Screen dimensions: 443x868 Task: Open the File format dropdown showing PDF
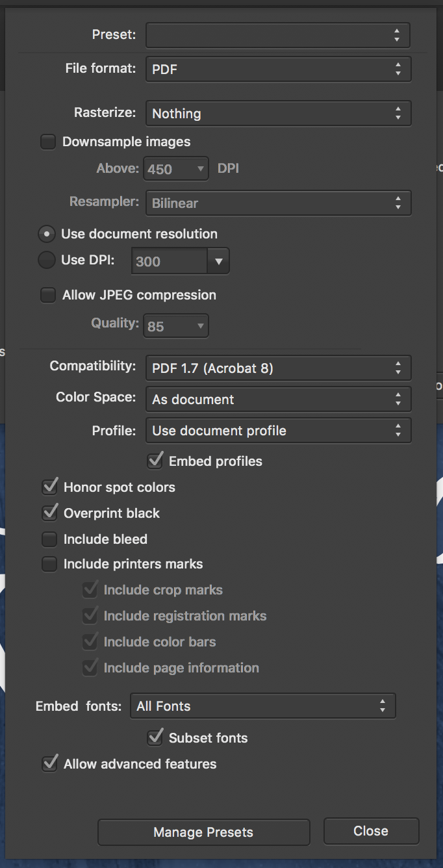pyautogui.click(x=277, y=68)
